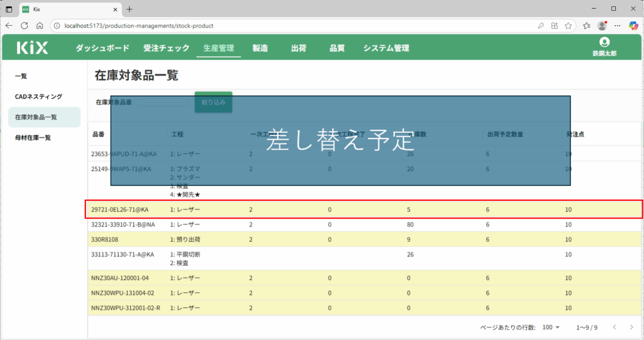The width and height of the screenshot is (644, 340).
Task: Click 預り出荷 process in 330R8108 row
Action: pos(186,239)
